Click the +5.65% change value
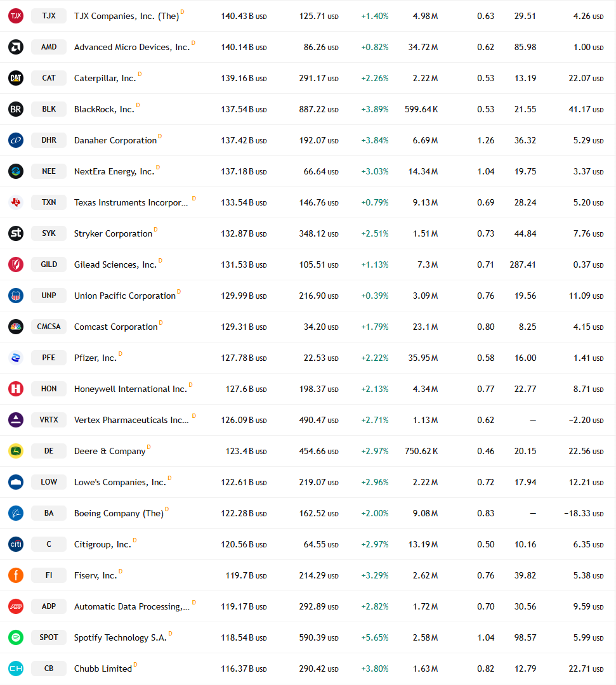This screenshot has height=685, width=616. point(375,637)
